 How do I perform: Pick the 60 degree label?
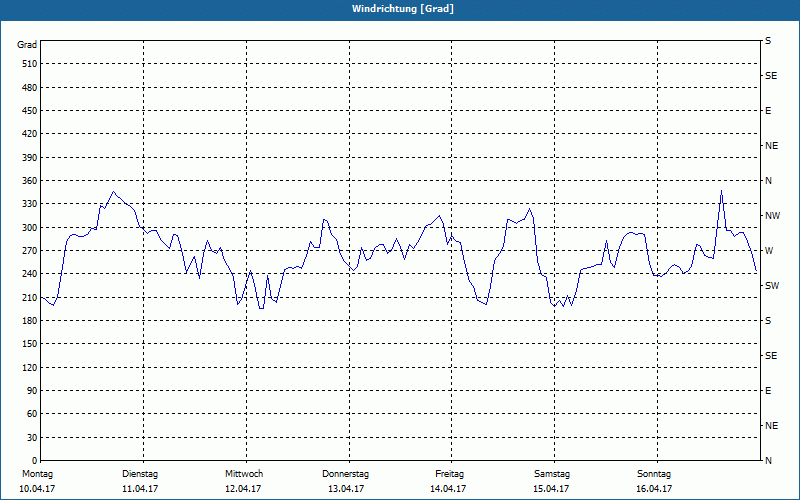(x=32, y=414)
